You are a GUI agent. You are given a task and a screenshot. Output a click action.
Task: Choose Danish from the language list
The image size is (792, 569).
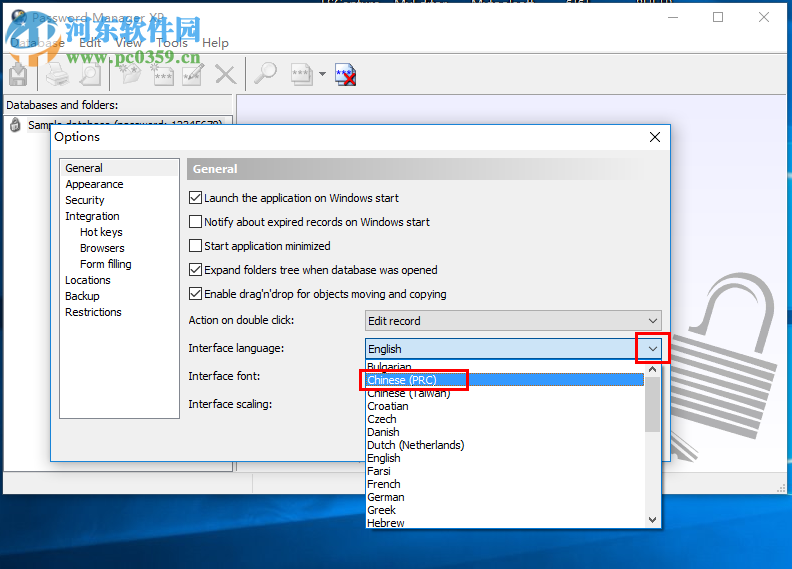tap(505, 432)
